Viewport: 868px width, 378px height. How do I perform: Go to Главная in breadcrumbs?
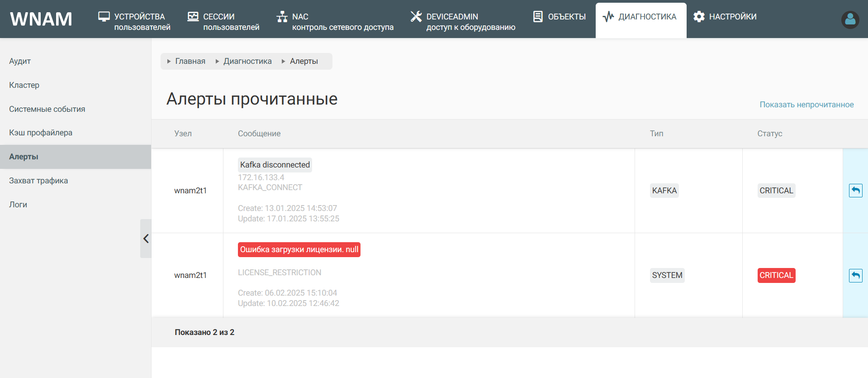pos(190,61)
